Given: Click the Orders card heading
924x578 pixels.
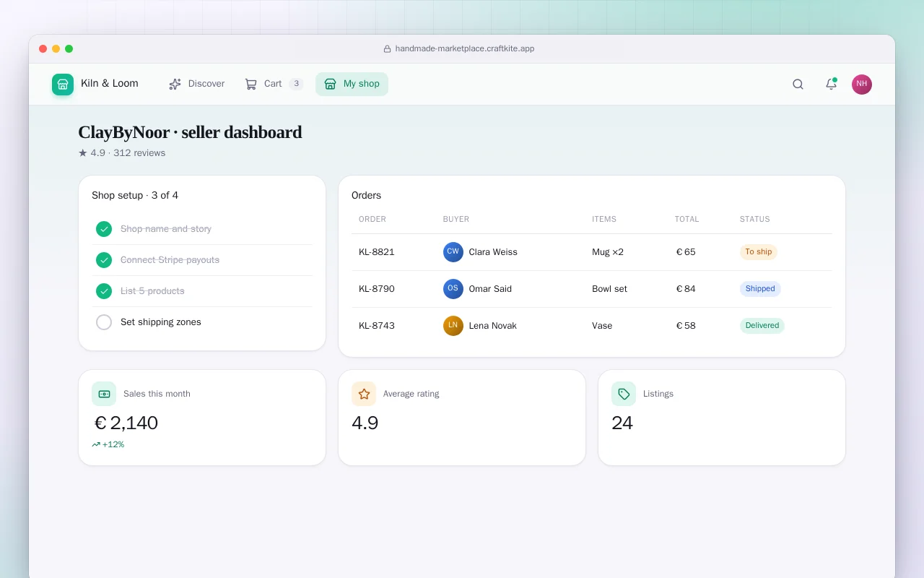Looking at the screenshot, I should [x=367, y=196].
